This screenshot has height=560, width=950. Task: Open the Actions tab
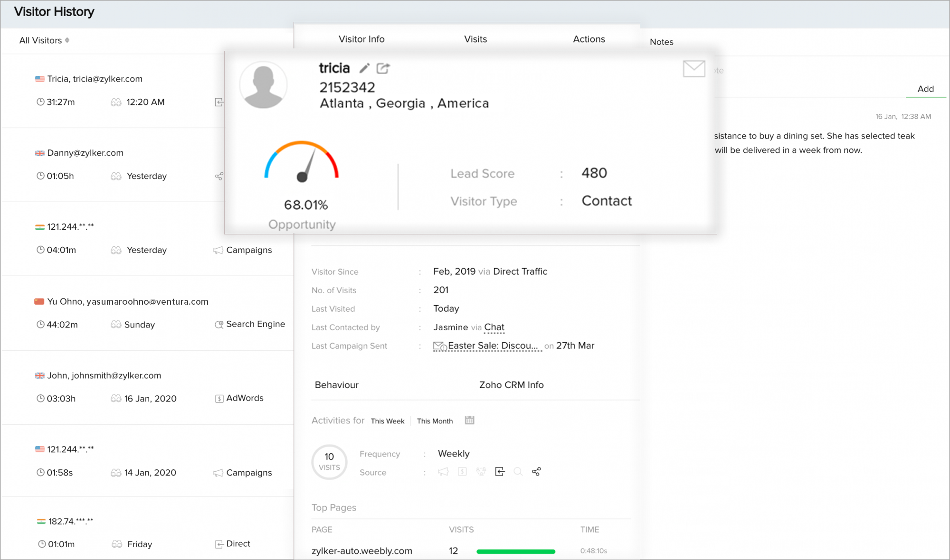(589, 39)
